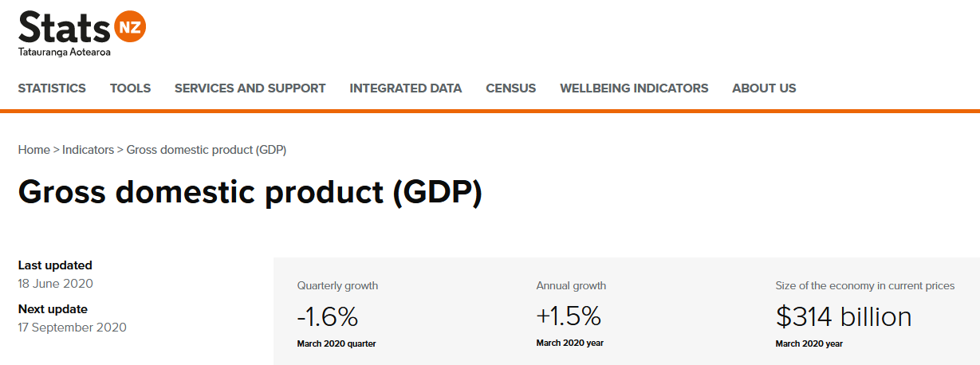Select WELLBEING INDICATORS in the navbar
Image resolution: width=980 pixels, height=365 pixels.
pyautogui.click(x=634, y=88)
